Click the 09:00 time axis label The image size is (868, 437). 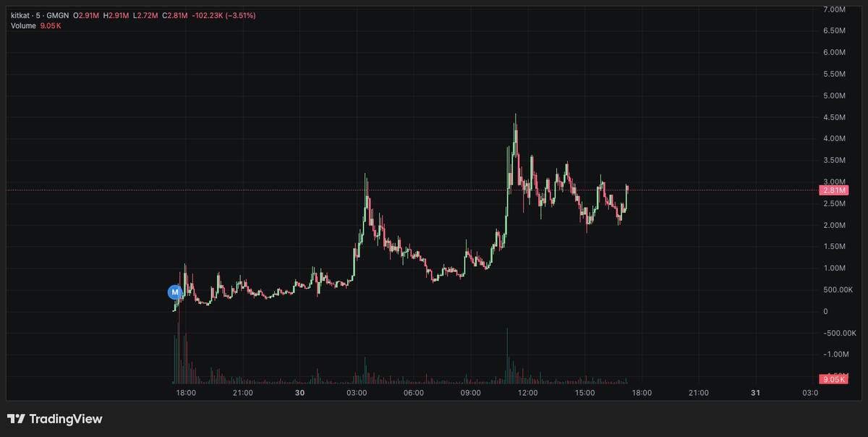pos(471,393)
